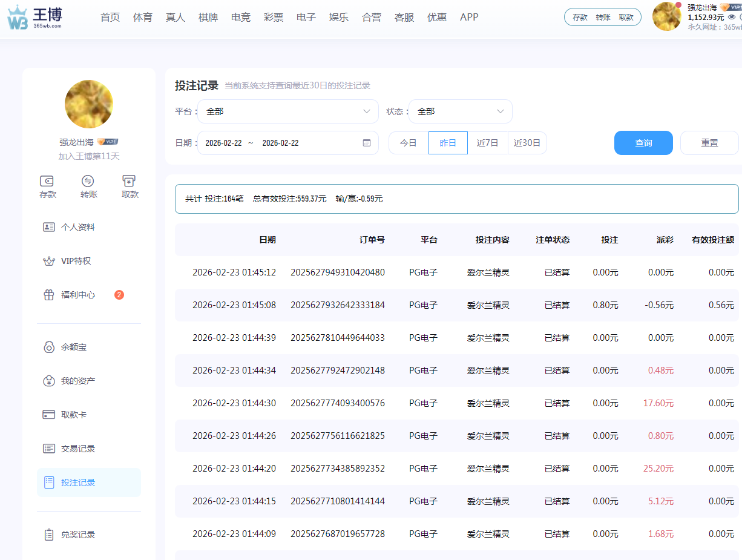
Task: Select the 近30日 date range option
Action: click(527, 143)
